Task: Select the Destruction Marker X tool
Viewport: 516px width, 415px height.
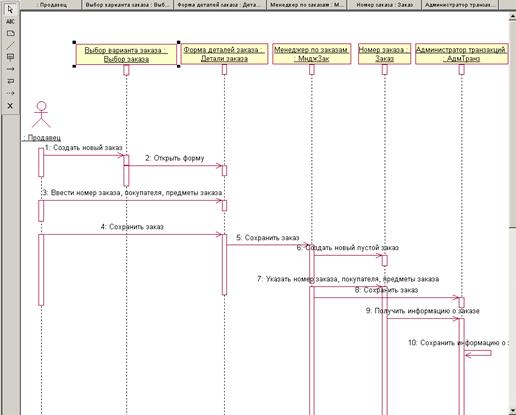Action: pyautogui.click(x=10, y=106)
